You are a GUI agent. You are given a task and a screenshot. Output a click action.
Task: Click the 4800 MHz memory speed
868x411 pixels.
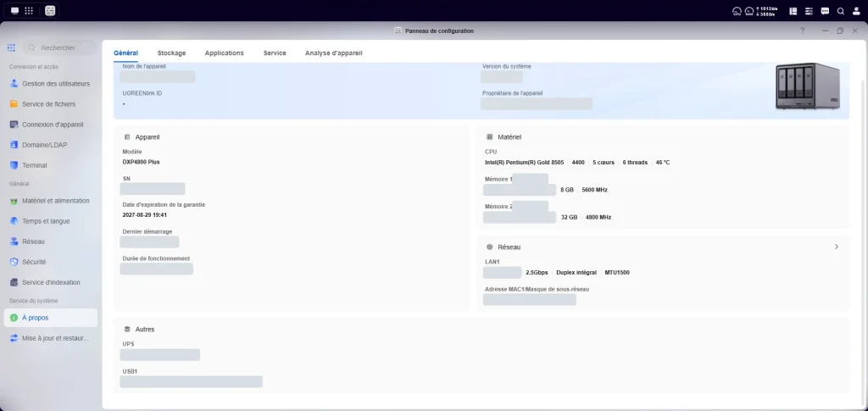point(598,218)
